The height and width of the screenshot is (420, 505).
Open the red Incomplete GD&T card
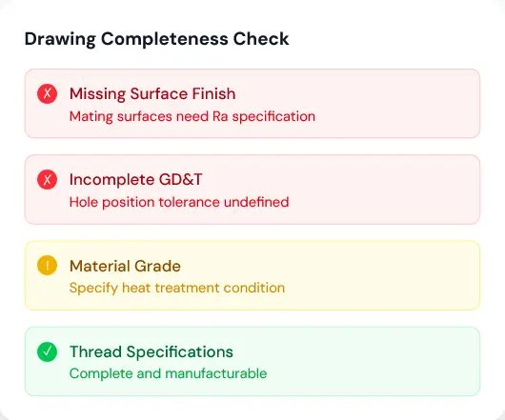(x=252, y=190)
